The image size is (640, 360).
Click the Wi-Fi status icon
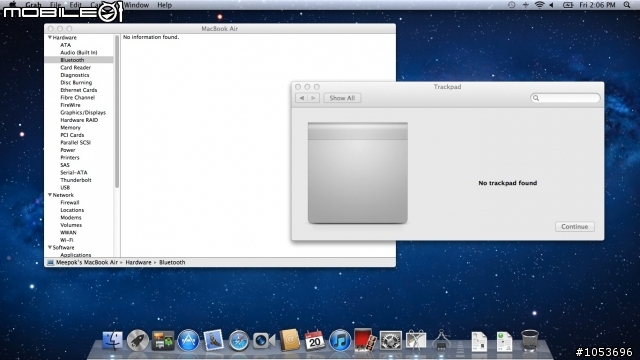pos(539,5)
